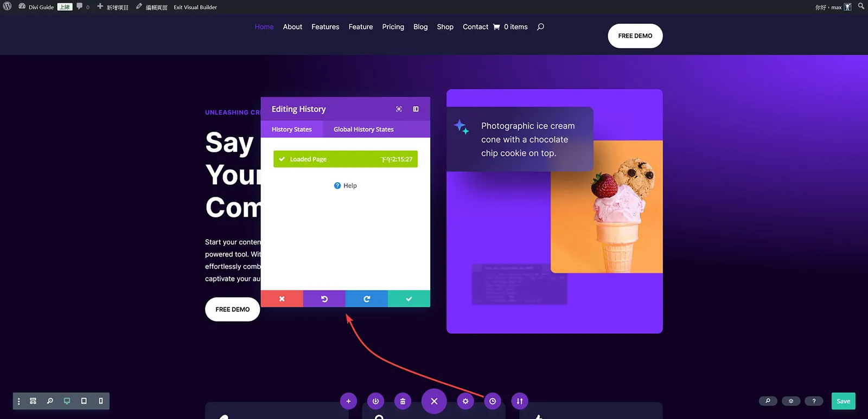Click the undo arrow in Editing History
The image size is (868, 419).
[x=324, y=299]
